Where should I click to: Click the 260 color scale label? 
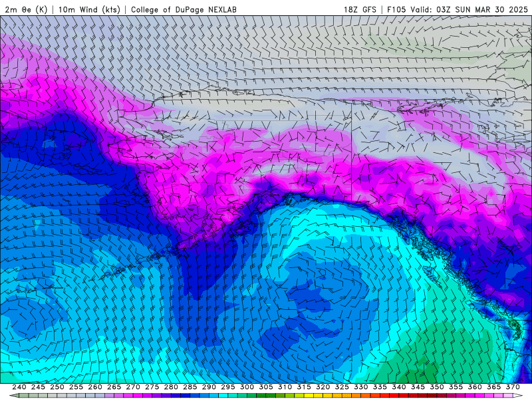point(95,387)
